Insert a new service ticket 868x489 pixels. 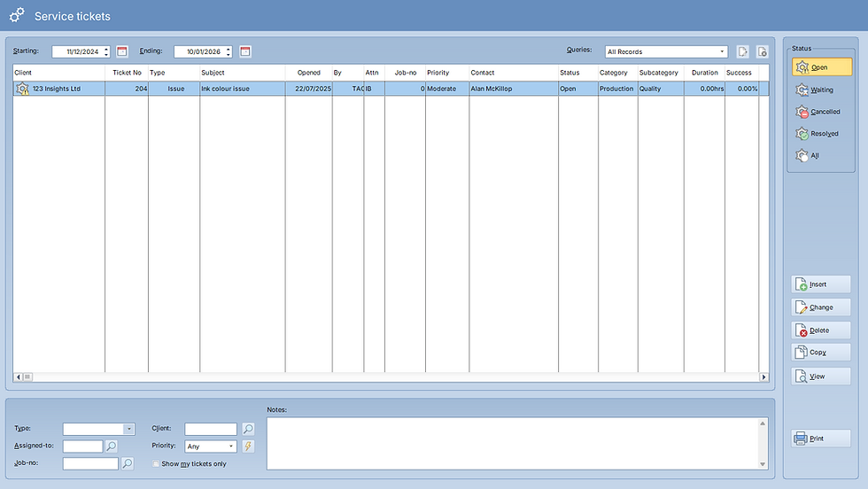[821, 284]
